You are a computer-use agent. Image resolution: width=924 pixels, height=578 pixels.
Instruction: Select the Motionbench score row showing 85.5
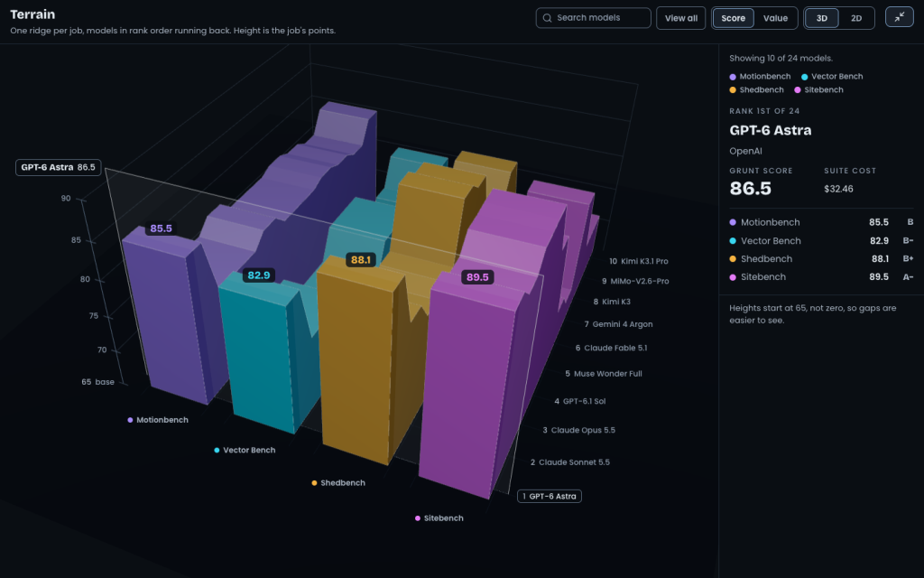[x=821, y=222]
